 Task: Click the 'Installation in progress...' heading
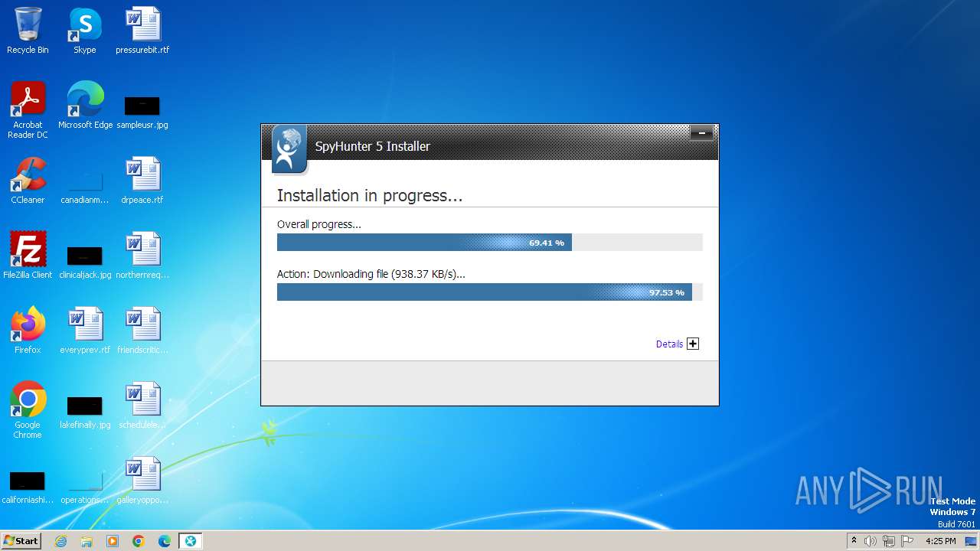click(370, 196)
